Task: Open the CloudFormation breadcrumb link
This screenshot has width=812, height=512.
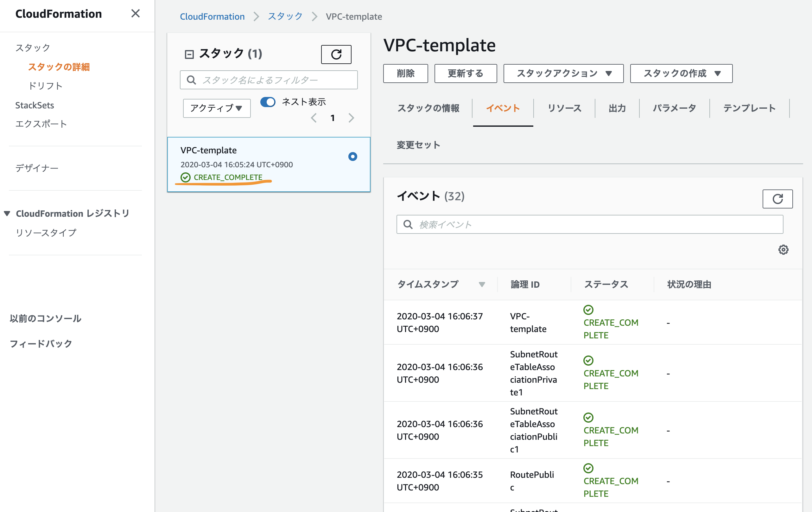Action: tap(212, 16)
